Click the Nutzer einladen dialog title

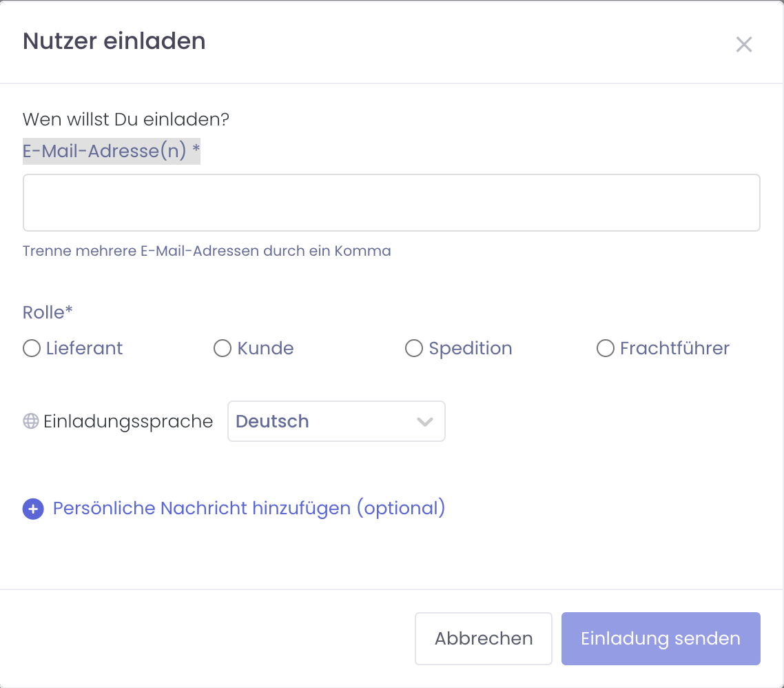tap(114, 41)
